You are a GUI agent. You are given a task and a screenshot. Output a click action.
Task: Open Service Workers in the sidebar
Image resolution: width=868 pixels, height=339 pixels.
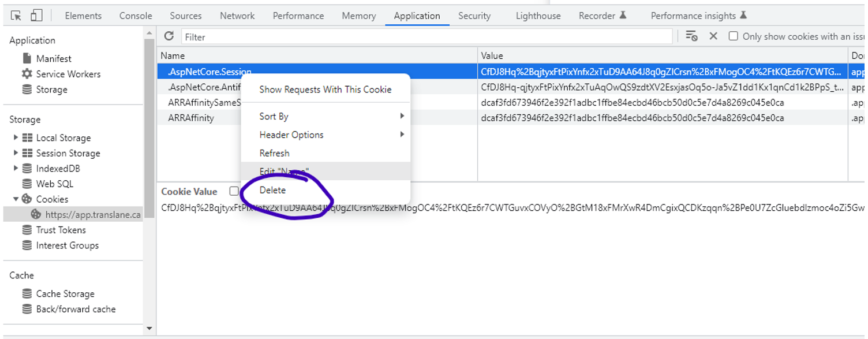pos(68,74)
